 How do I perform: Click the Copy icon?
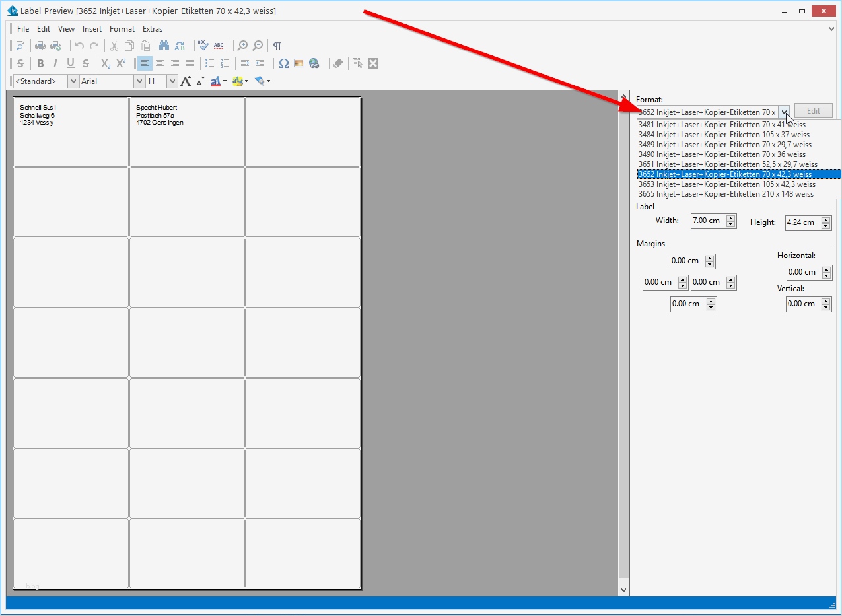[x=129, y=46]
